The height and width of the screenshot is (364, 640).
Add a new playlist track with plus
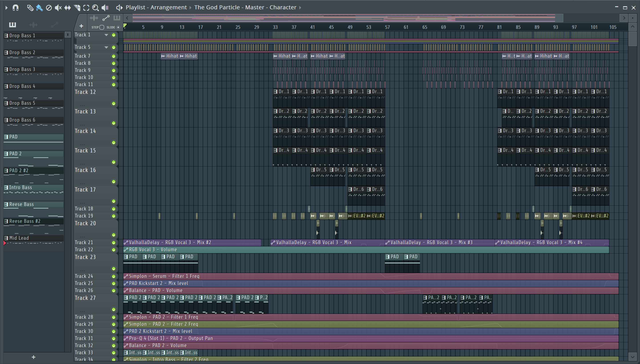point(81,26)
